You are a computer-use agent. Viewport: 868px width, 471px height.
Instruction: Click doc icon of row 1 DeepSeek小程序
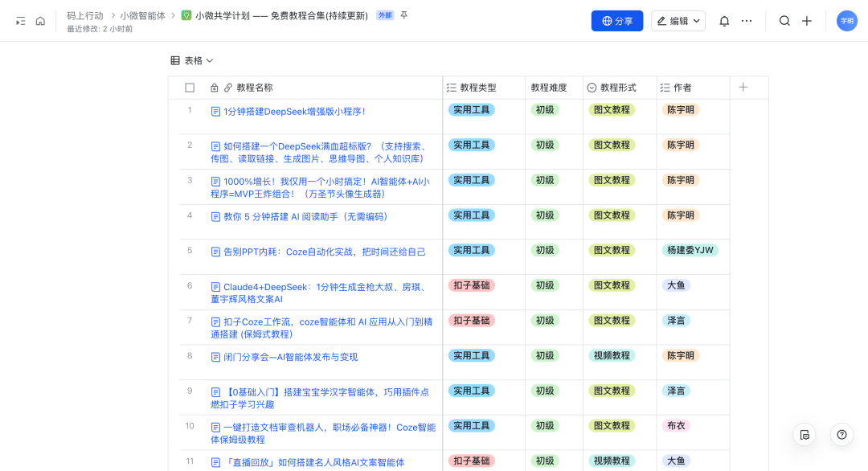pos(216,112)
